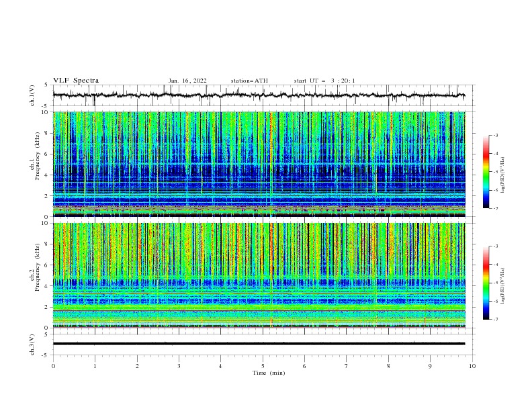Image resolution: width=532 pixels, height=411 pixels.
Task: Click the "station=ATH" header label
Action: coord(249,81)
